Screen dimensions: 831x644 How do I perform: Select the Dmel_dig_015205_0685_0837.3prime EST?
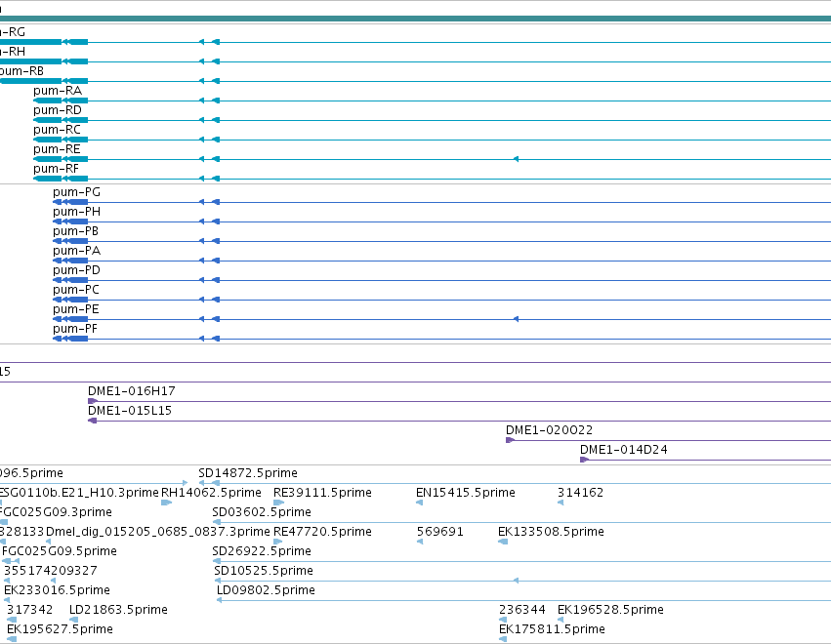coord(158,532)
